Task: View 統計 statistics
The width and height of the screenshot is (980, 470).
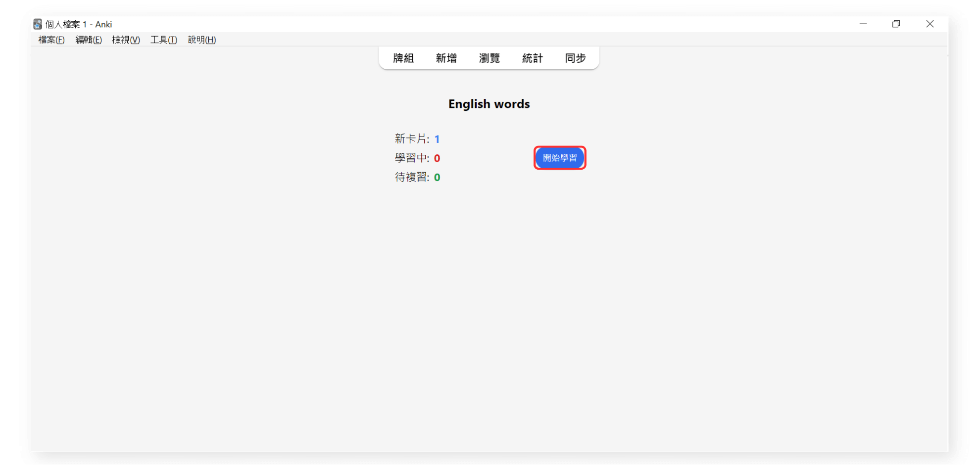Action: [x=532, y=58]
